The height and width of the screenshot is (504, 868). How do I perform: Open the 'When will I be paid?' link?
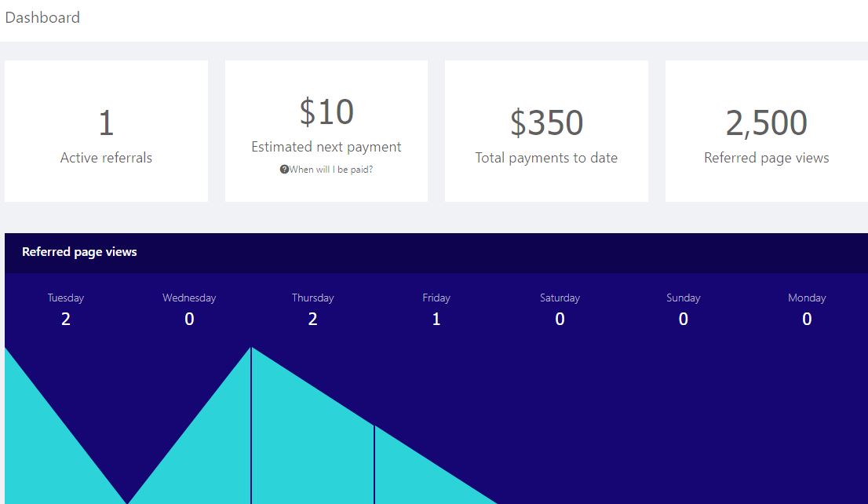[x=330, y=169]
